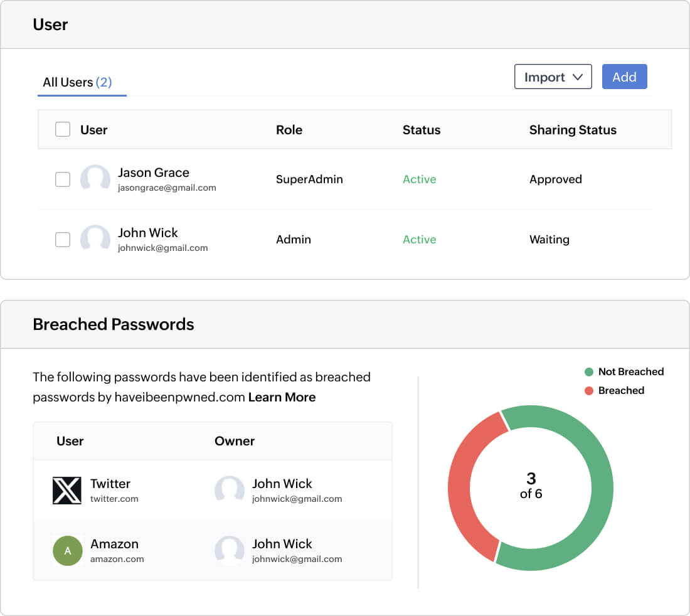Image resolution: width=690 pixels, height=616 pixels.
Task: Click the Twitter X logo icon
Action: pyautogui.click(x=67, y=490)
